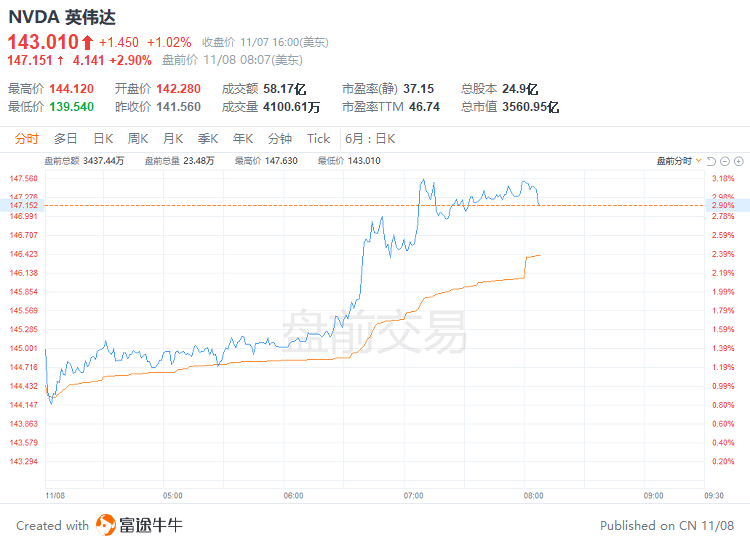This screenshot has width=750, height=546.
Task: Switch to the 分钟 tab
Action: pyautogui.click(x=280, y=139)
